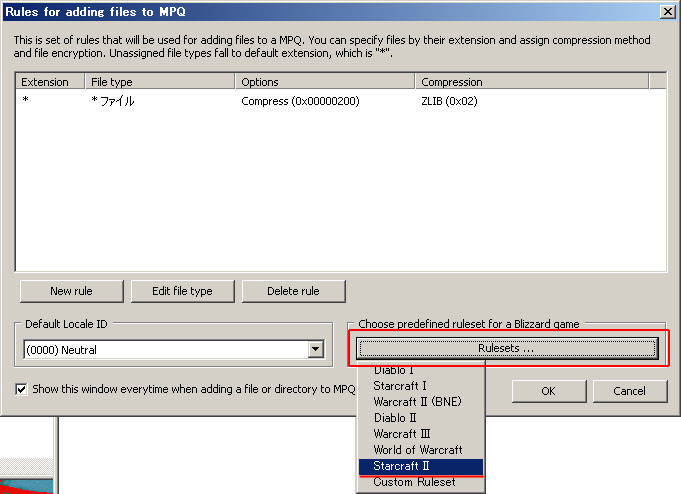Close the Rules for adding files dialog
The height and width of the screenshot is (494, 681).
coord(667,11)
